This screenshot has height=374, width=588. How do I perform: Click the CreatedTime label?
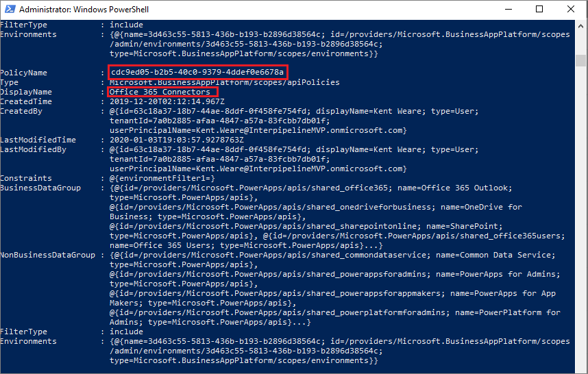click(26, 101)
